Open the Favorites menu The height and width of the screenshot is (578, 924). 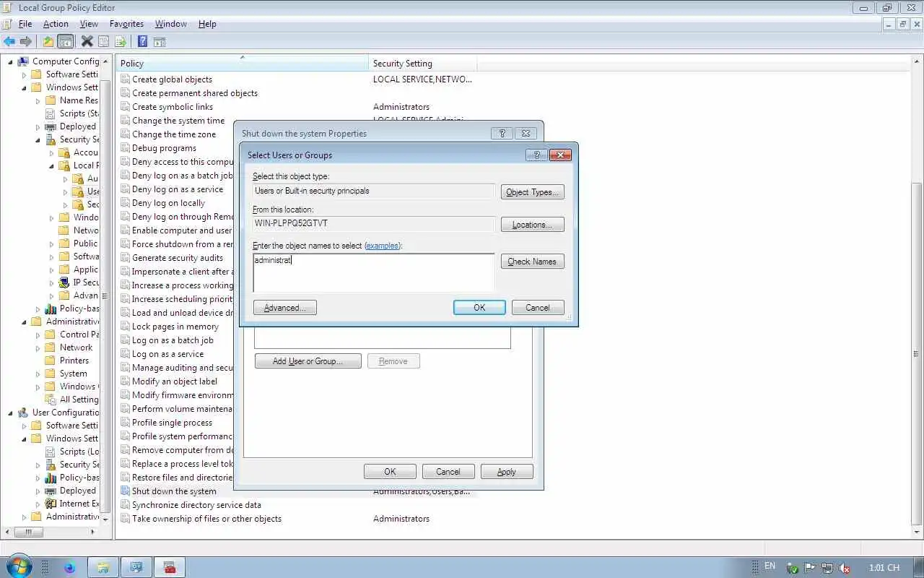click(x=126, y=24)
